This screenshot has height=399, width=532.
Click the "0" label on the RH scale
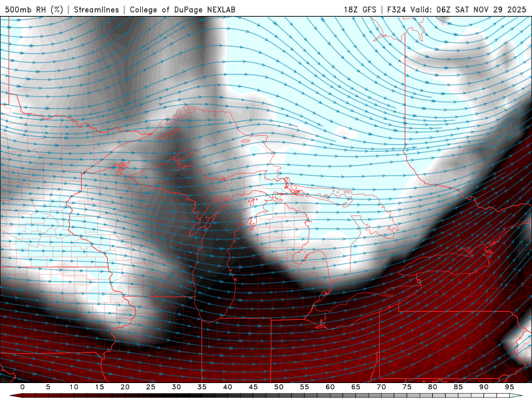(x=23, y=387)
